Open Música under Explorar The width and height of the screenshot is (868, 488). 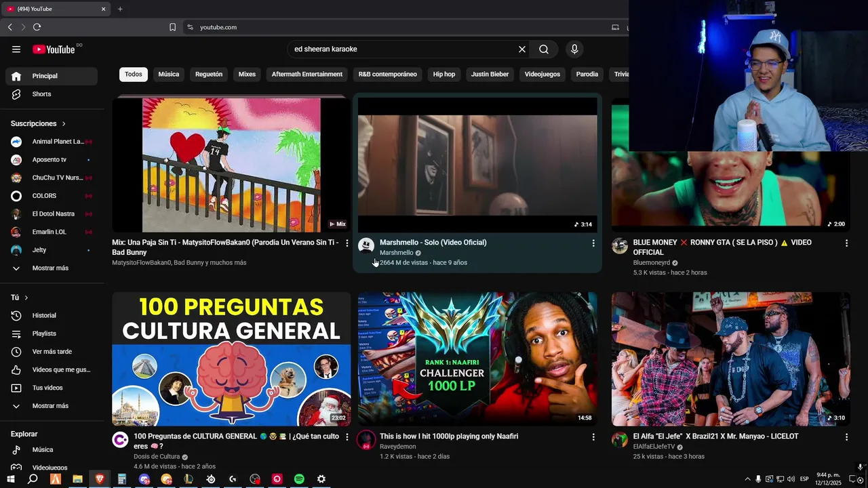click(x=52, y=449)
